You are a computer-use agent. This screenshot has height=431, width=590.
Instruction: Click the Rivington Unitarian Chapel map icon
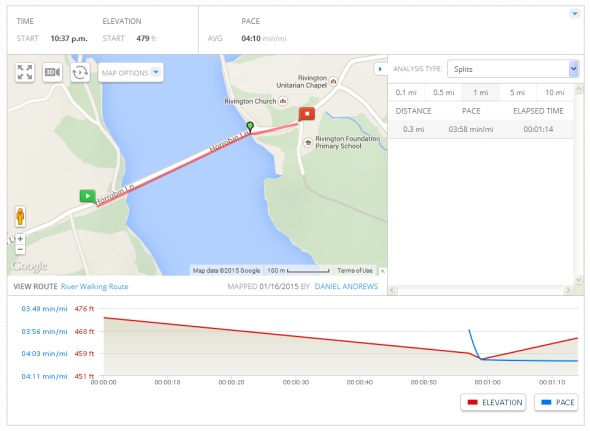point(333,81)
